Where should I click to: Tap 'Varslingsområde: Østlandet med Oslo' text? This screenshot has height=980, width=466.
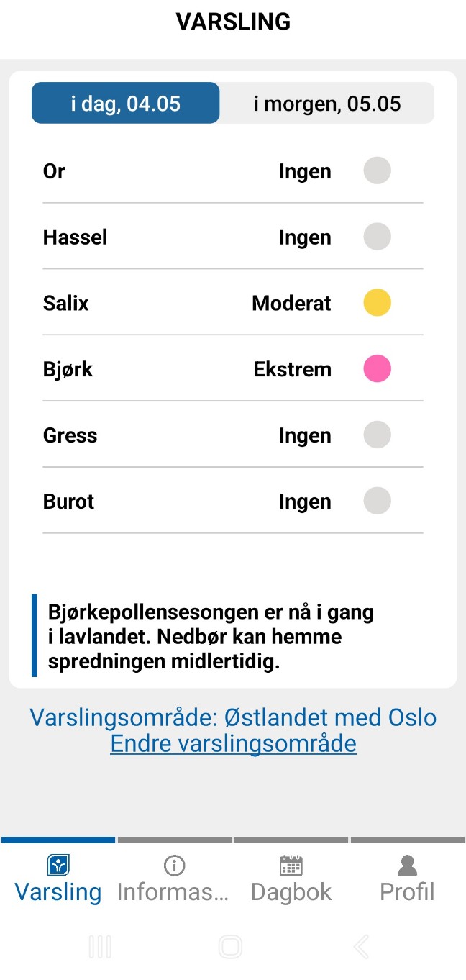pyautogui.click(x=233, y=717)
